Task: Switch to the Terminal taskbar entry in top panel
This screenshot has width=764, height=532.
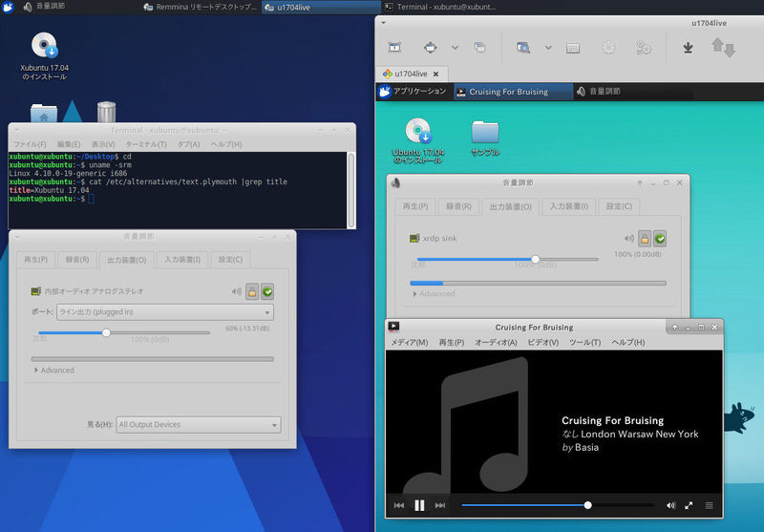Action: pos(441,7)
